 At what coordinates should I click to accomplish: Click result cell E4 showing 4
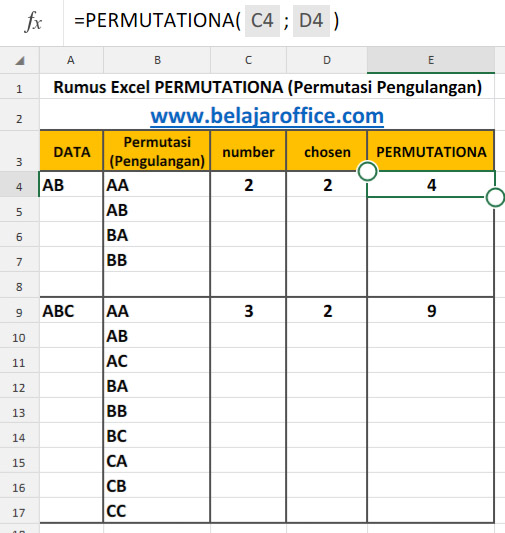(x=431, y=184)
